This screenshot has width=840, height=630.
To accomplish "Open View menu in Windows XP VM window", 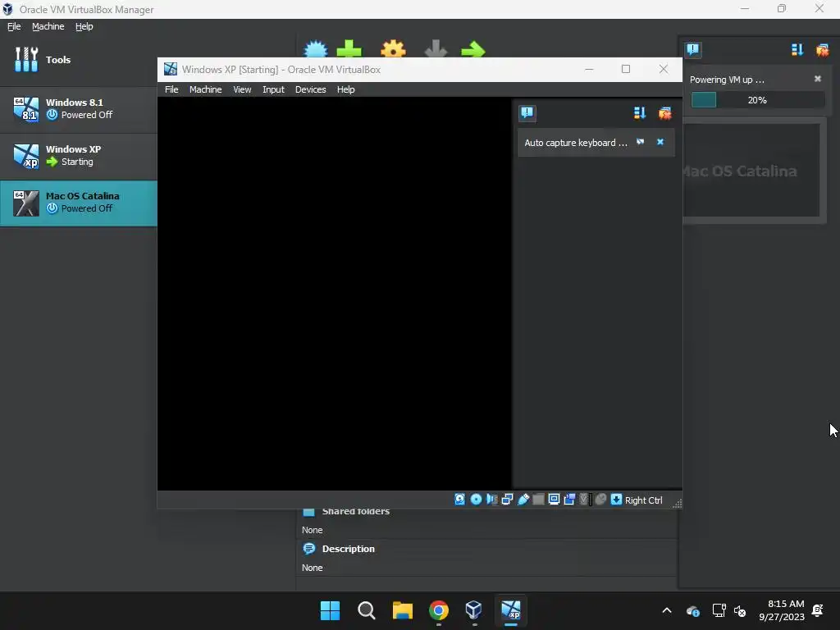I will click(x=242, y=89).
